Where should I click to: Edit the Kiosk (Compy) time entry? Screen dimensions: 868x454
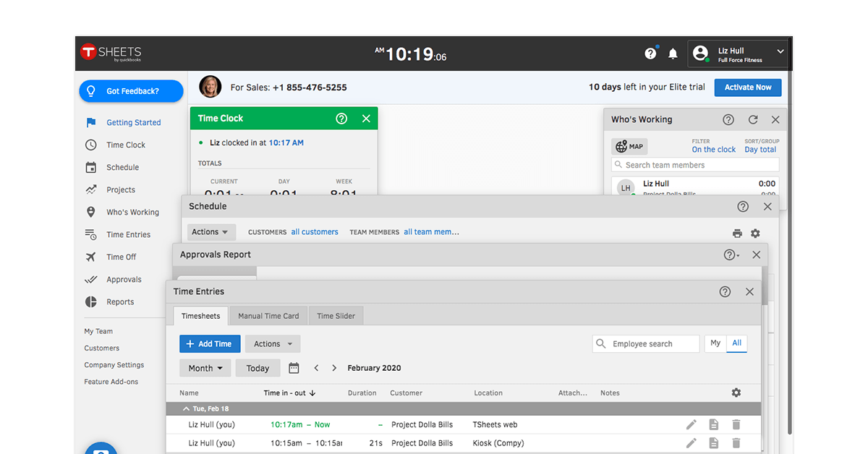pos(692,443)
